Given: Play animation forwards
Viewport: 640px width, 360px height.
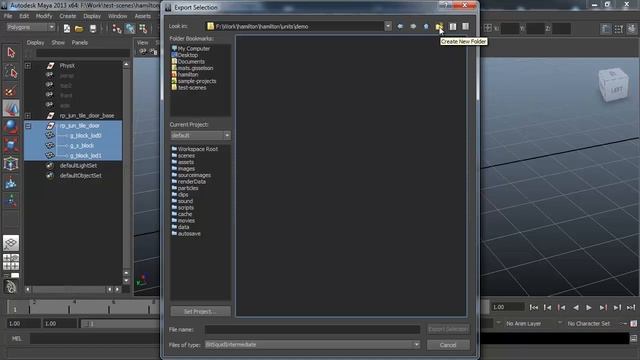Looking at the screenshot, I should pos(589,307).
